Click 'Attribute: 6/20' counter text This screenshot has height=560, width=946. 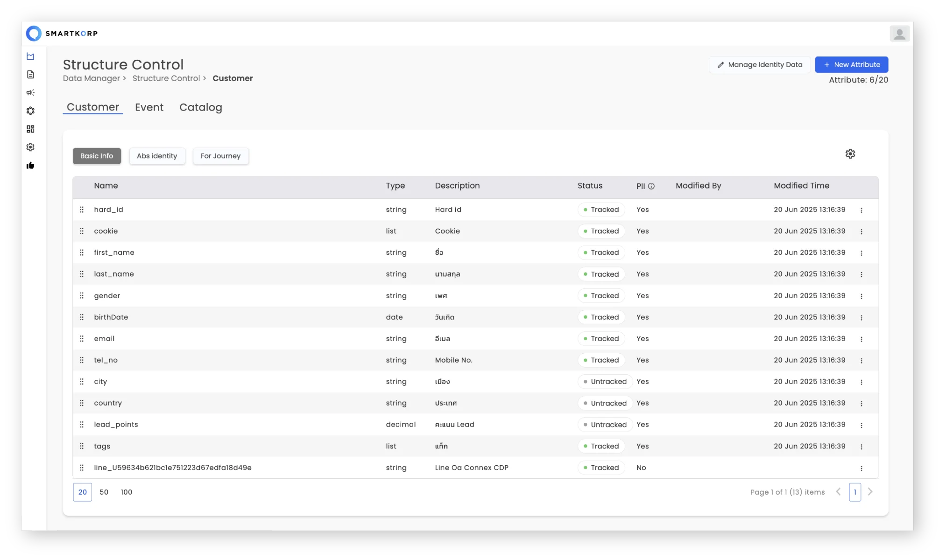click(859, 80)
